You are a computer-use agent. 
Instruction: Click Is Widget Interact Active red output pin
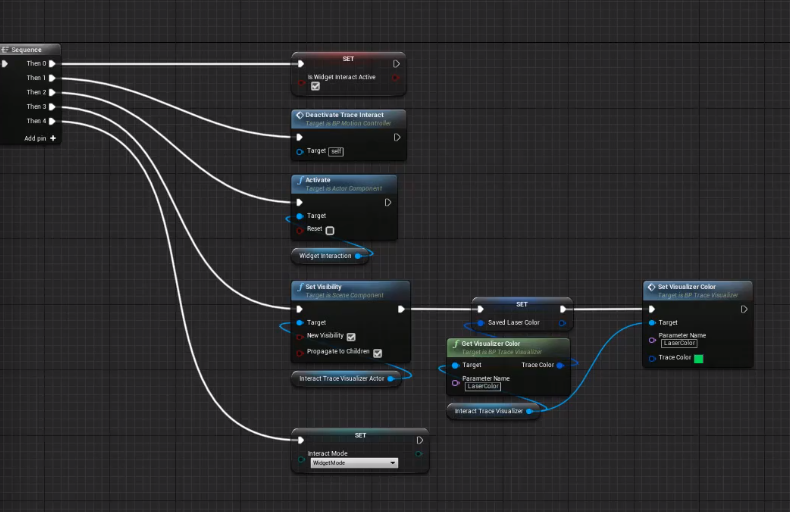point(396,77)
